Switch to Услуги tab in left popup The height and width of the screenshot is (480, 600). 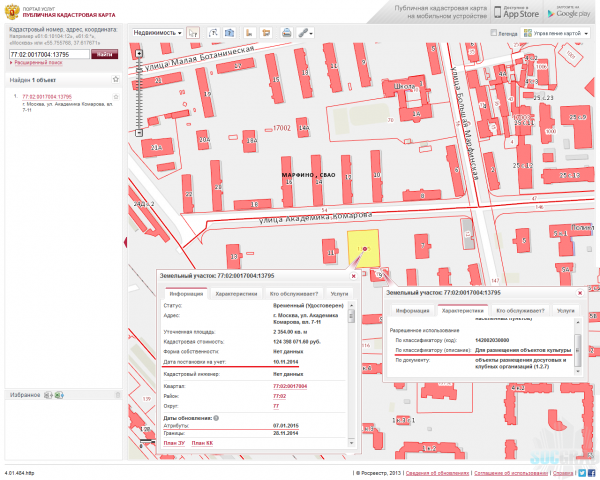tap(340, 294)
